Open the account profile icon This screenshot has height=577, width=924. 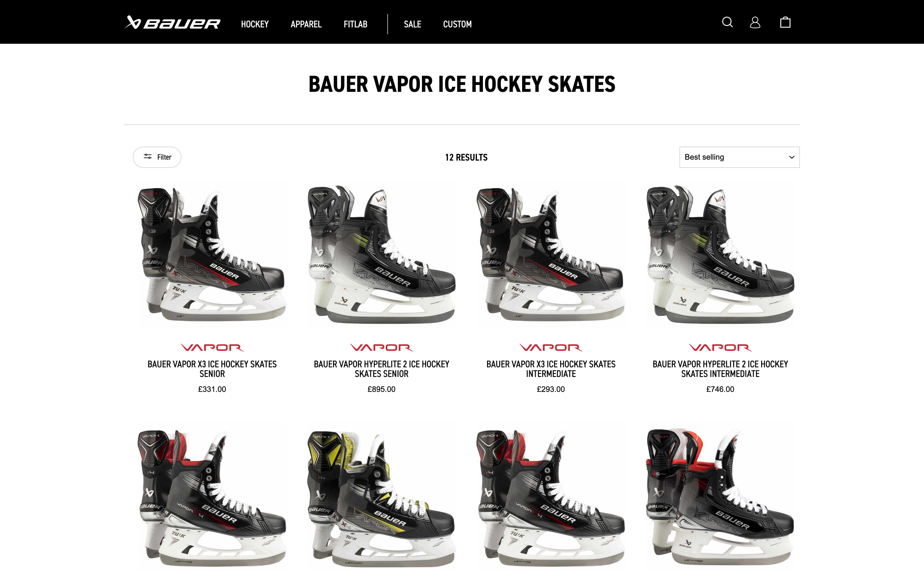755,22
